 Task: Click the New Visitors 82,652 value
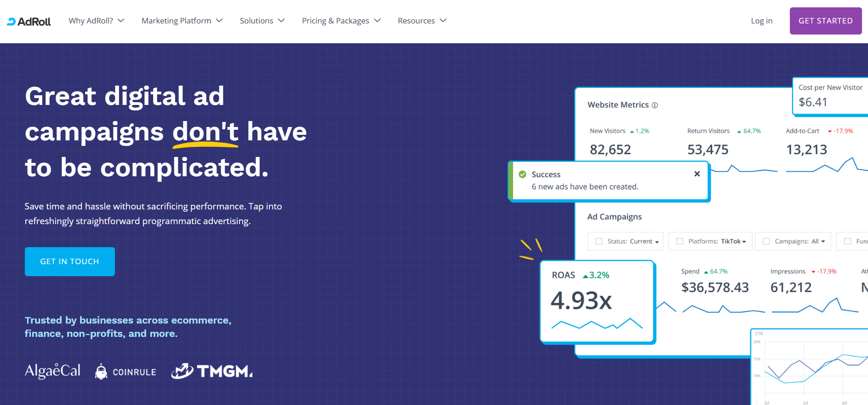611,150
